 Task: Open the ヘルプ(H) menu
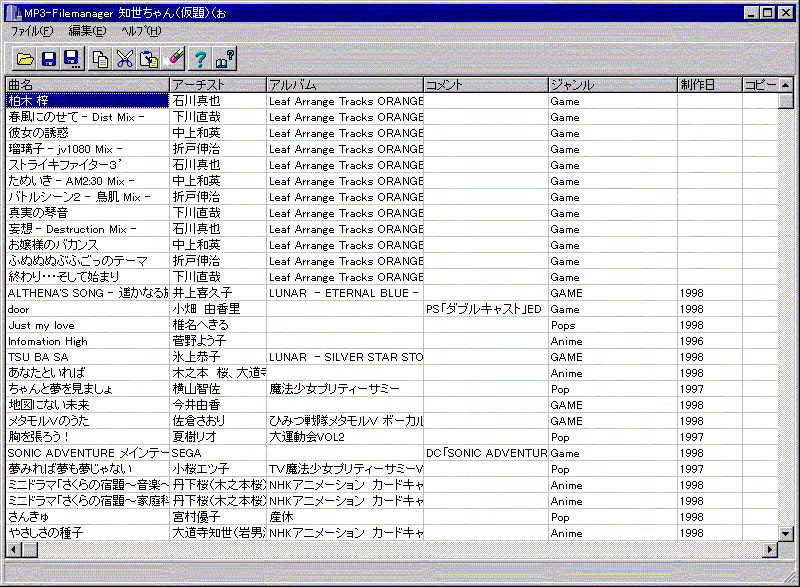click(141, 31)
